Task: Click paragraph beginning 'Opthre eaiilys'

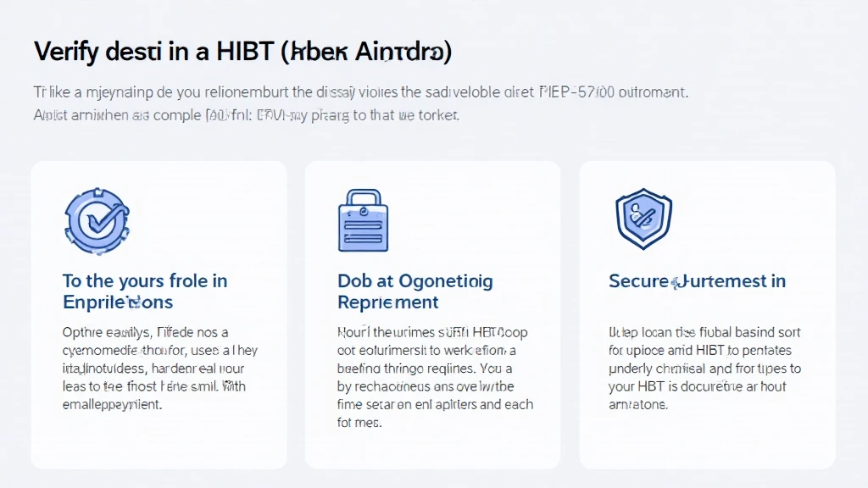Action: (x=160, y=368)
